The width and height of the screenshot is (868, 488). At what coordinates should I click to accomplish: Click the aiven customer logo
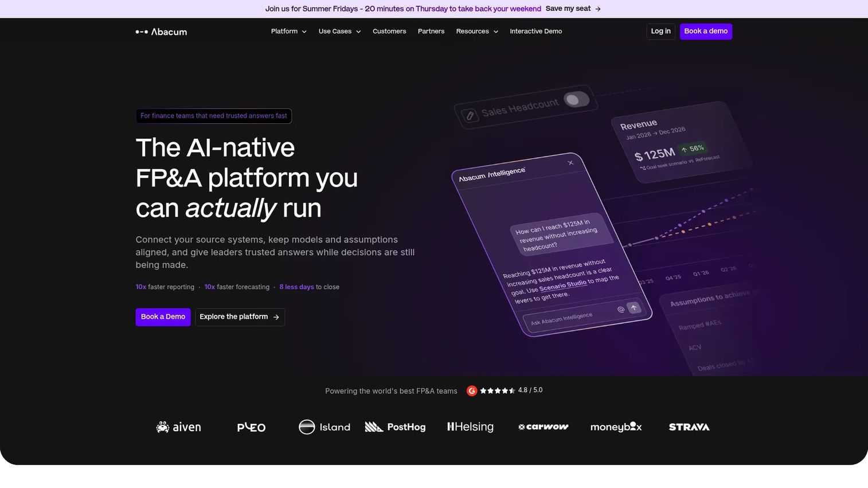(x=179, y=427)
